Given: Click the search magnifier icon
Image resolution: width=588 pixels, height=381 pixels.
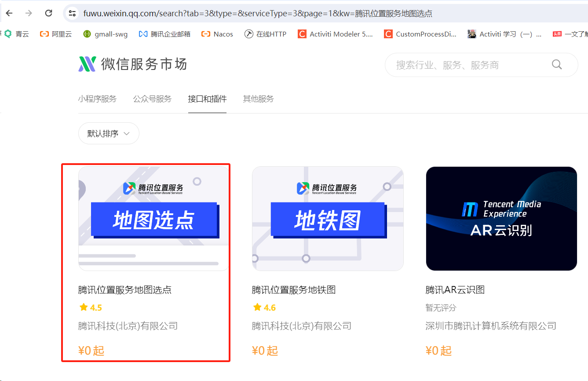Looking at the screenshot, I should point(557,65).
